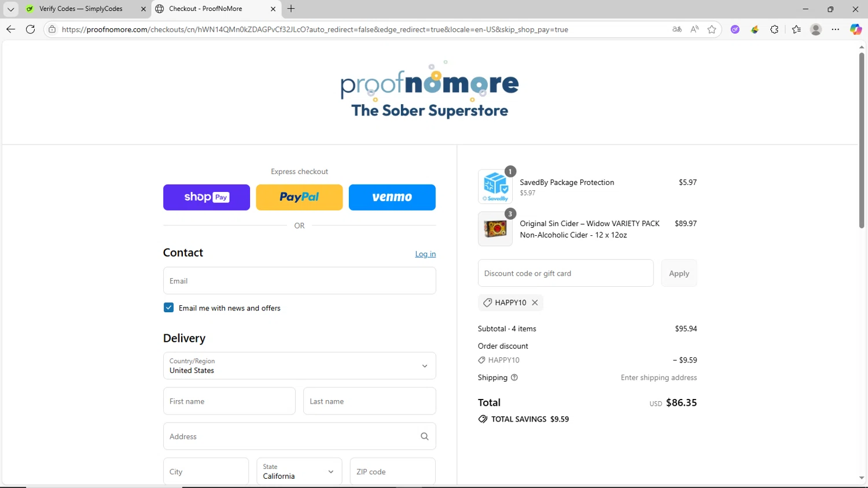Add this page to favorites
This screenshot has height=488, width=868.
point(712,29)
